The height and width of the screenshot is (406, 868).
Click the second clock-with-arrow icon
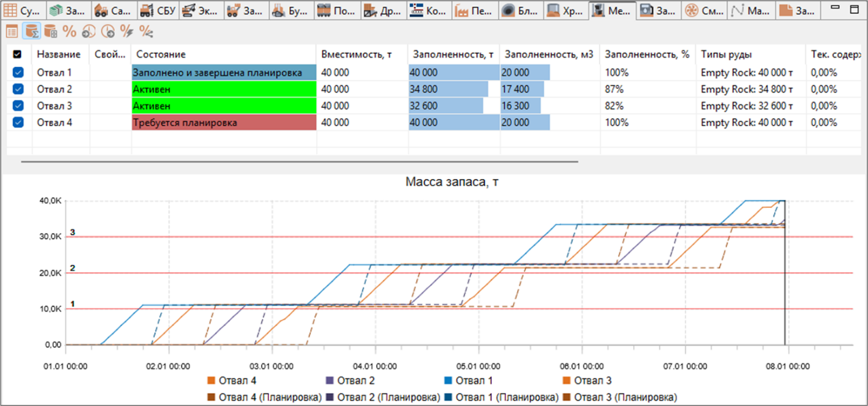click(x=108, y=31)
